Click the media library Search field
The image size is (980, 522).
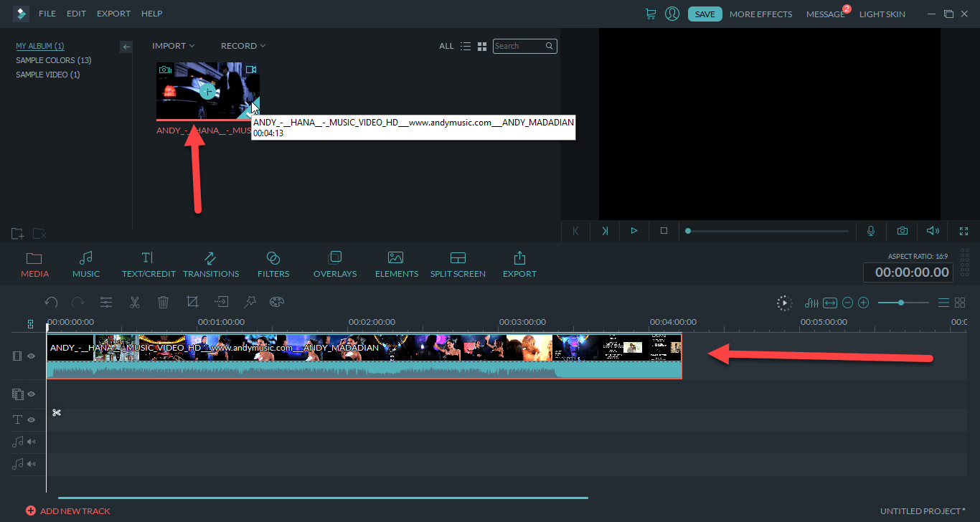click(x=519, y=46)
